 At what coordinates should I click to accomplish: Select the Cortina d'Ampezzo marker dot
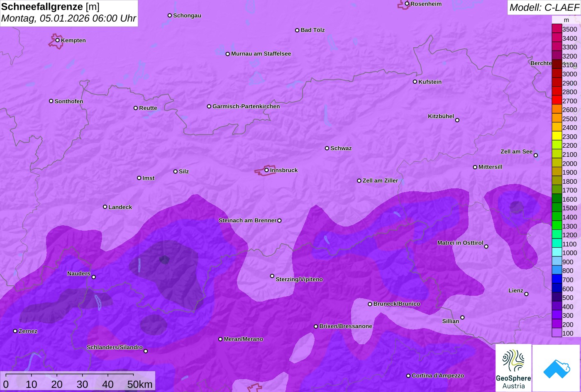click(408, 376)
